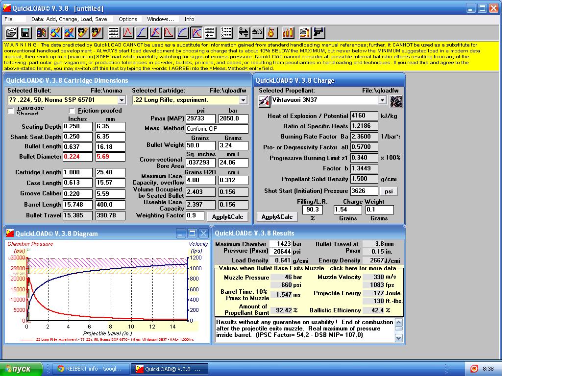Click the row of cartridges toolbar icon
This screenshot has height=376, width=588.
tap(288, 33)
